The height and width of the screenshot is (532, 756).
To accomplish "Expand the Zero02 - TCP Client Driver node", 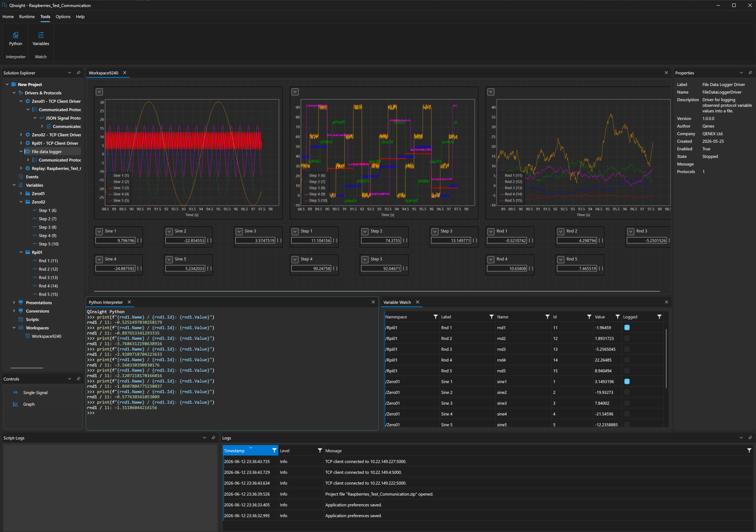I will click(21, 135).
